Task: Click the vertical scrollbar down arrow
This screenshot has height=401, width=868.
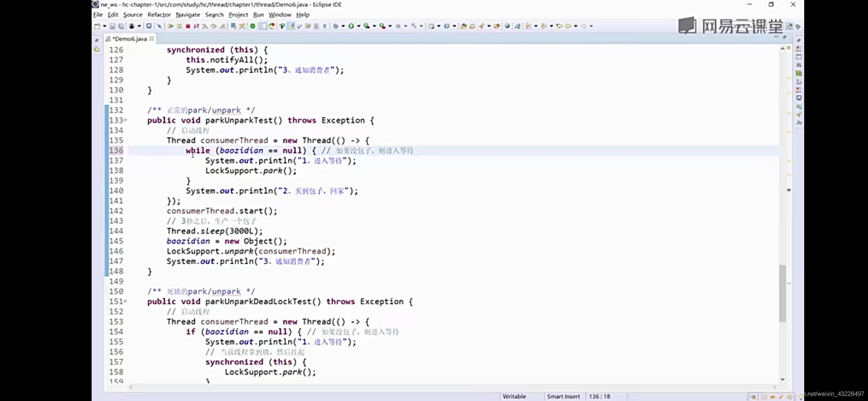Action: 782,379
